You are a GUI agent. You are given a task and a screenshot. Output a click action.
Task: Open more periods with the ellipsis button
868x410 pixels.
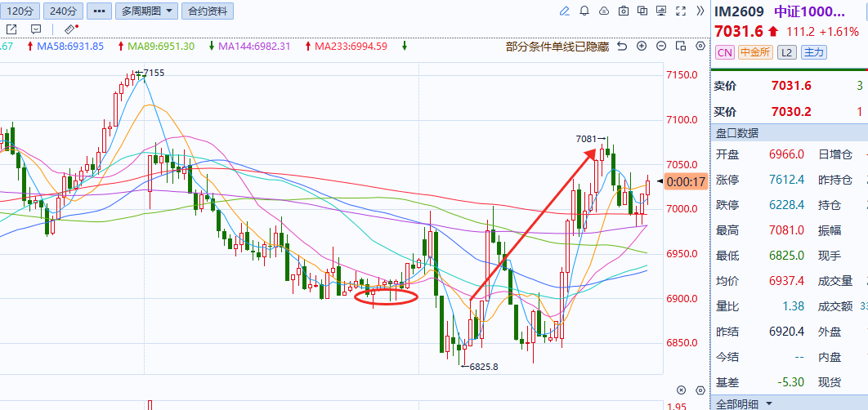coord(99,11)
